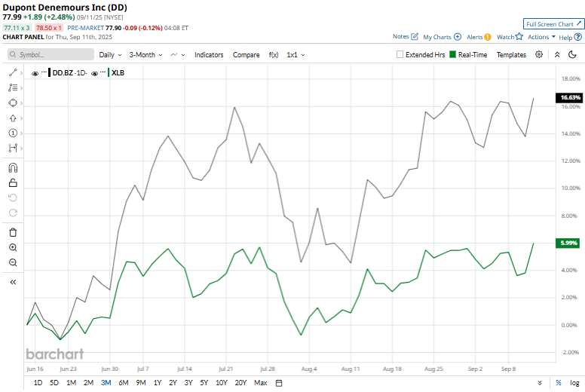585x392 pixels.
Task: Click the Full Screen Chart button
Action: (x=553, y=24)
